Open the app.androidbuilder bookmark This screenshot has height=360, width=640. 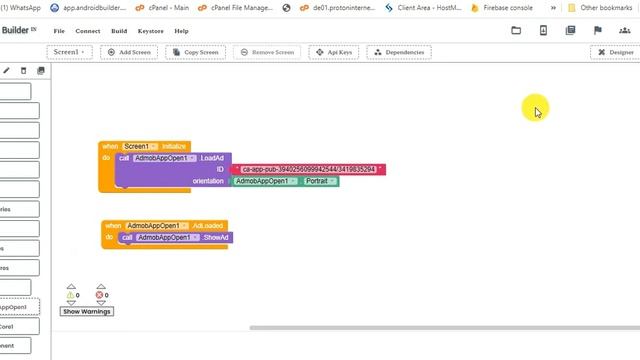click(x=88, y=8)
